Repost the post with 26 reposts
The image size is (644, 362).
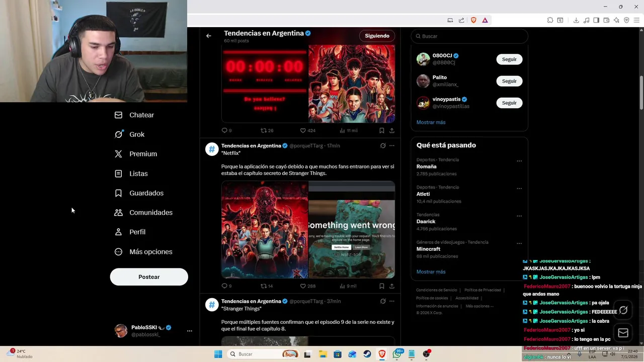click(x=266, y=130)
